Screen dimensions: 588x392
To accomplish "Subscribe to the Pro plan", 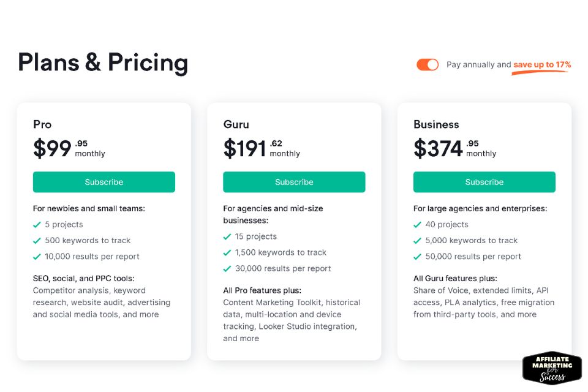I will coord(104,182).
